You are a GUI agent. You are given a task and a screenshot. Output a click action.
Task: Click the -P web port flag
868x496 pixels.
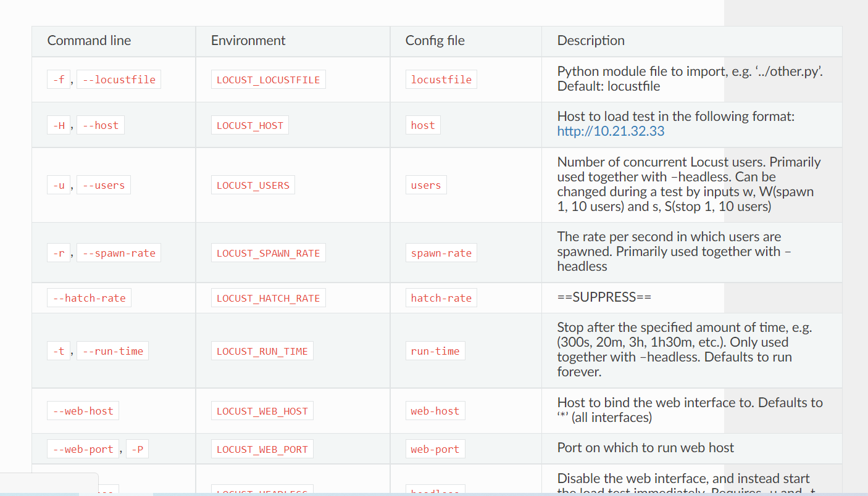[x=137, y=448]
